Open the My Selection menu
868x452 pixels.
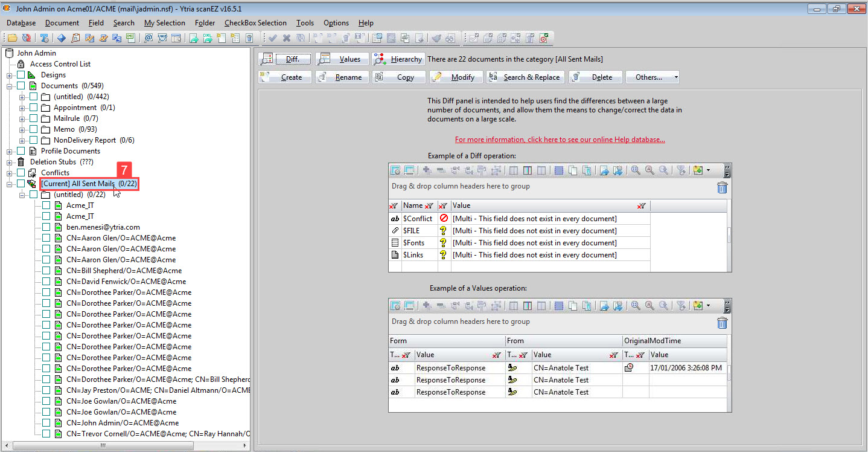[x=165, y=23]
